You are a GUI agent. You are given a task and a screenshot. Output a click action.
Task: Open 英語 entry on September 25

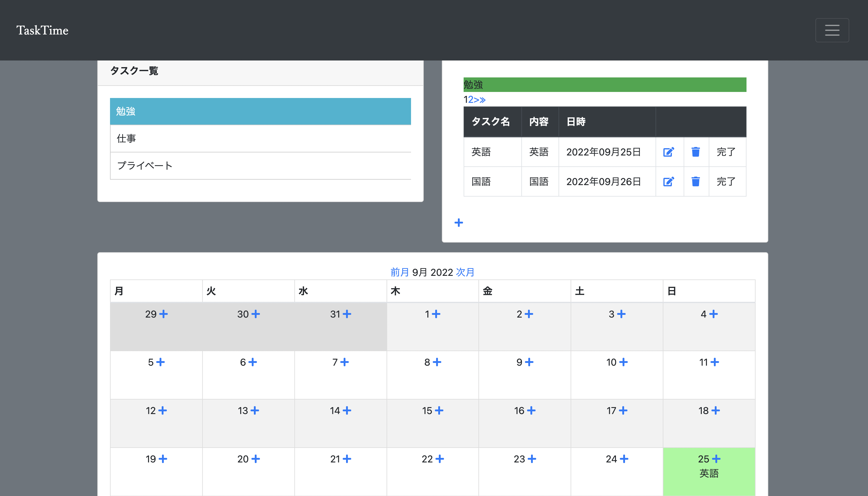point(709,473)
